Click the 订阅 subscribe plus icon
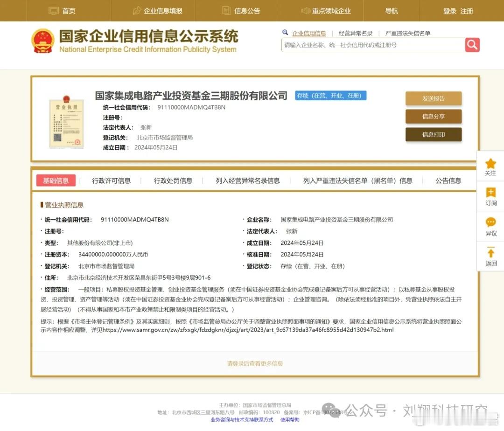Image resolution: width=504 pixels, height=431 pixels. 490,192
